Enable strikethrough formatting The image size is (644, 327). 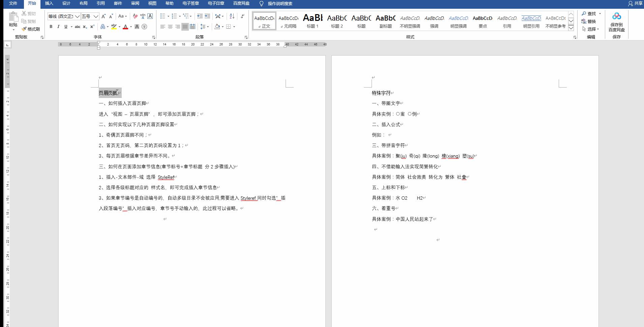coord(77,27)
